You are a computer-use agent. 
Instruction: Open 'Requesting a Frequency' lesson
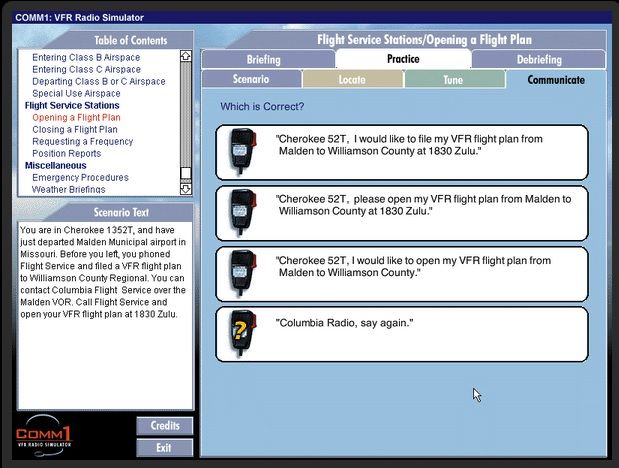83,141
